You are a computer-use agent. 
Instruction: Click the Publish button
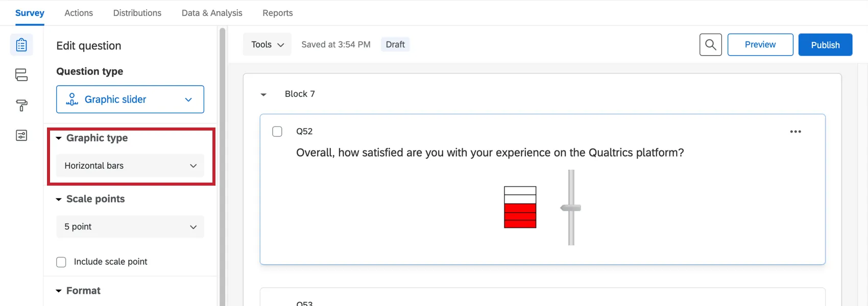(825, 44)
